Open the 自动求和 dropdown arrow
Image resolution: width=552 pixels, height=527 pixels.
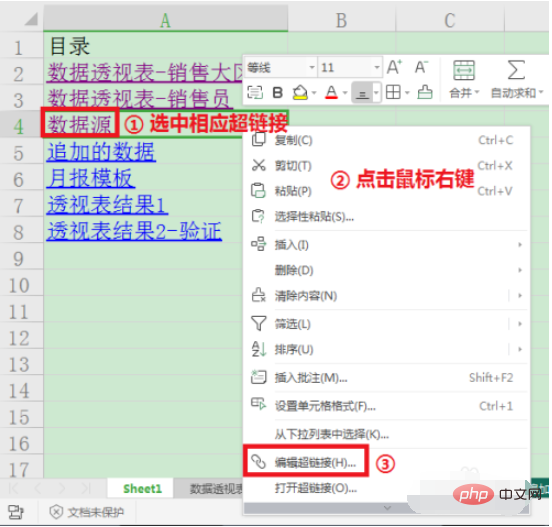click(x=541, y=92)
